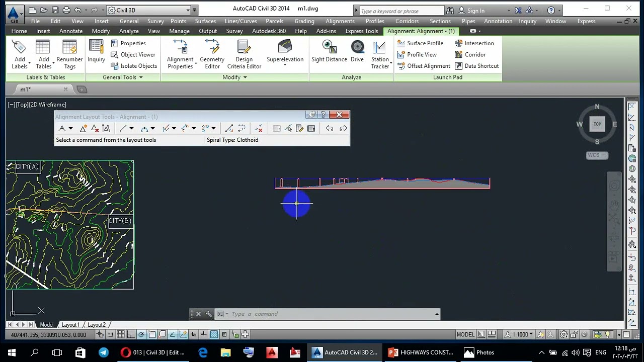Open the Geometry Editor tool
The width and height of the screenshot is (644, 362).
[x=212, y=55]
